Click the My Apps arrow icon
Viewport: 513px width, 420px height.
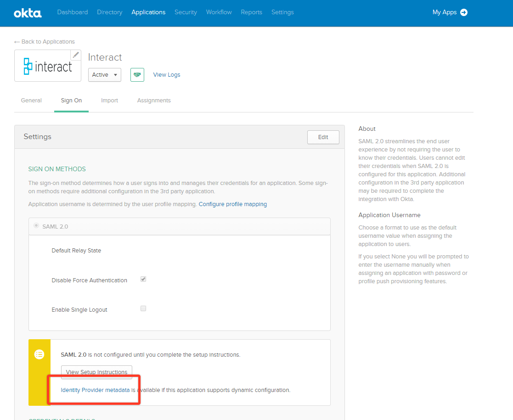point(463,12)
